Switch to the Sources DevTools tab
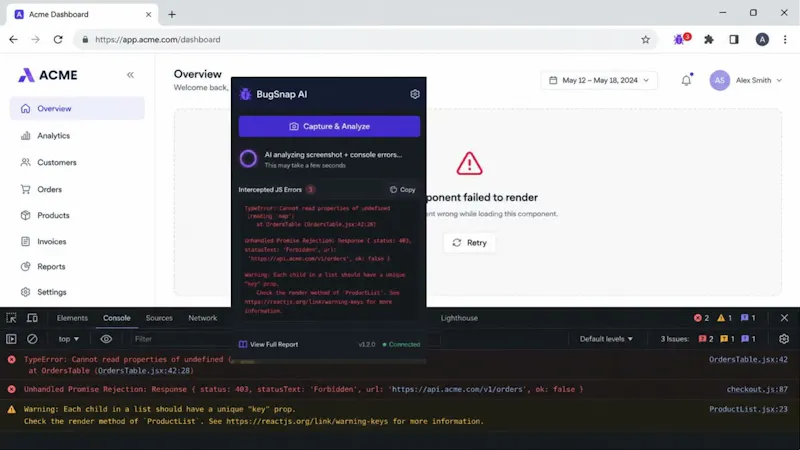 [x=159, y=318]
